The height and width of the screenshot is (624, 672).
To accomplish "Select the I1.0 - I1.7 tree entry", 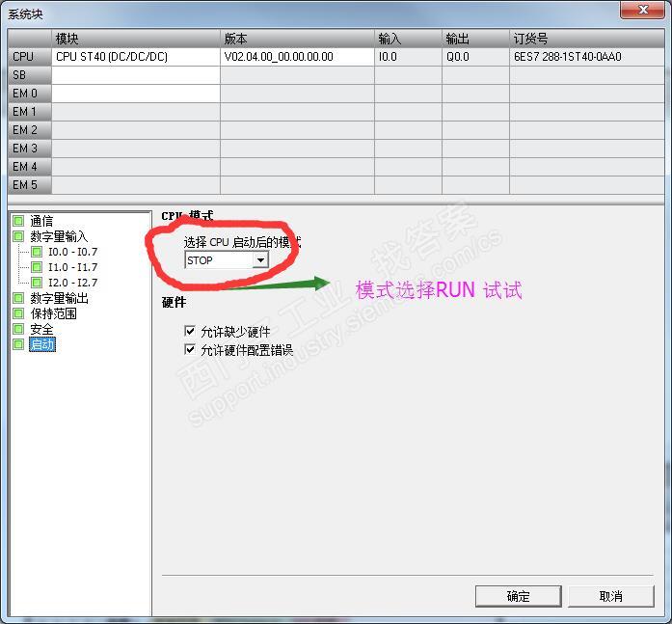I will click(x=73, y=267).
